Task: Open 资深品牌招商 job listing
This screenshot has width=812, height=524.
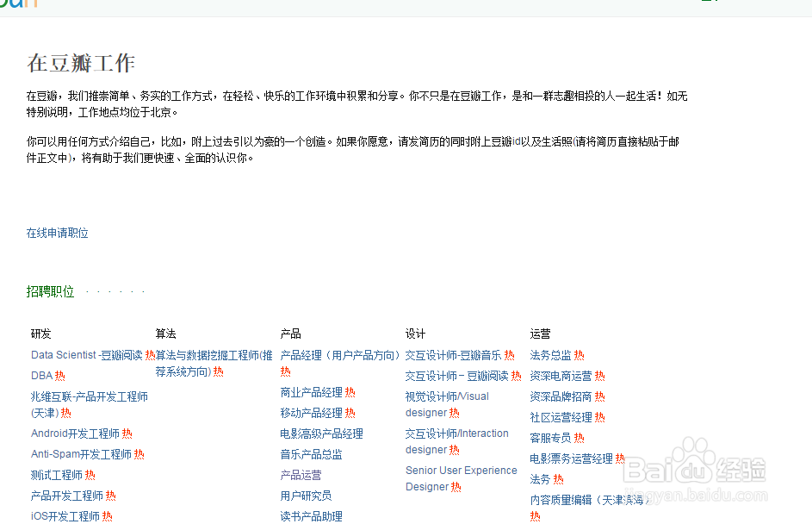Action: (561, 396)
